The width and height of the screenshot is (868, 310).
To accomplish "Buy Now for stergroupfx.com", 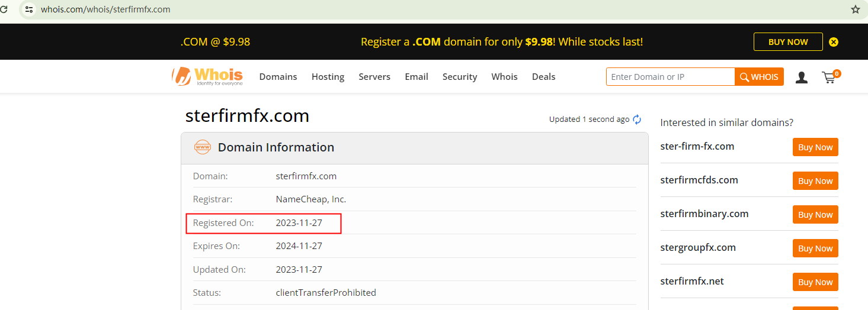I will coord(815,248).
